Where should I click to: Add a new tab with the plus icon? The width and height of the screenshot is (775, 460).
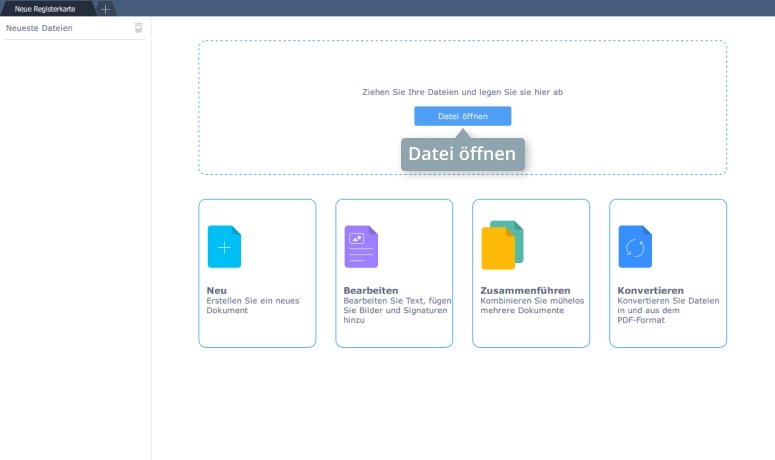coord(106,8)
